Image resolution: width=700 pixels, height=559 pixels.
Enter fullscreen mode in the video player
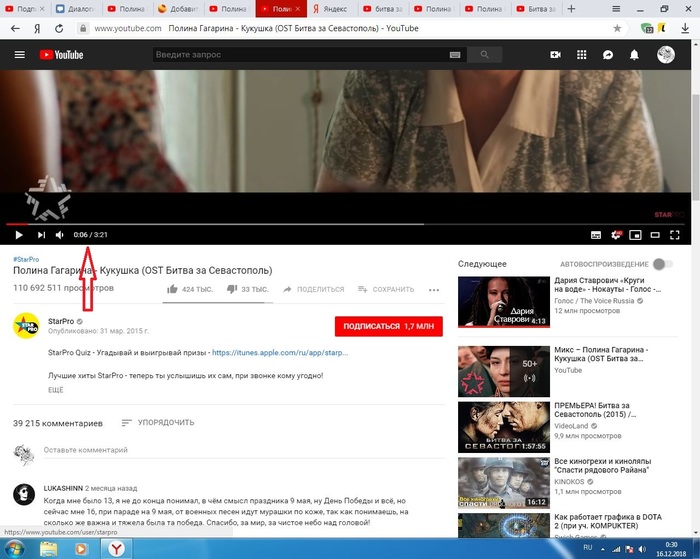tap(674, 235)
